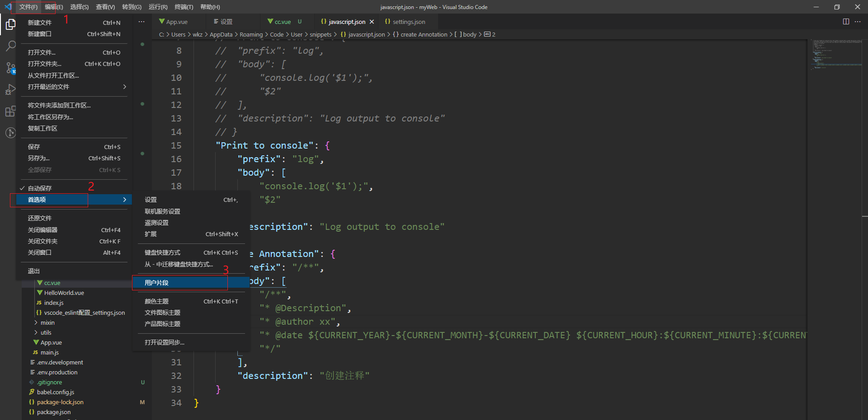Click AppData in breadcrumb path
868x420 pixels.
(221, 34)
